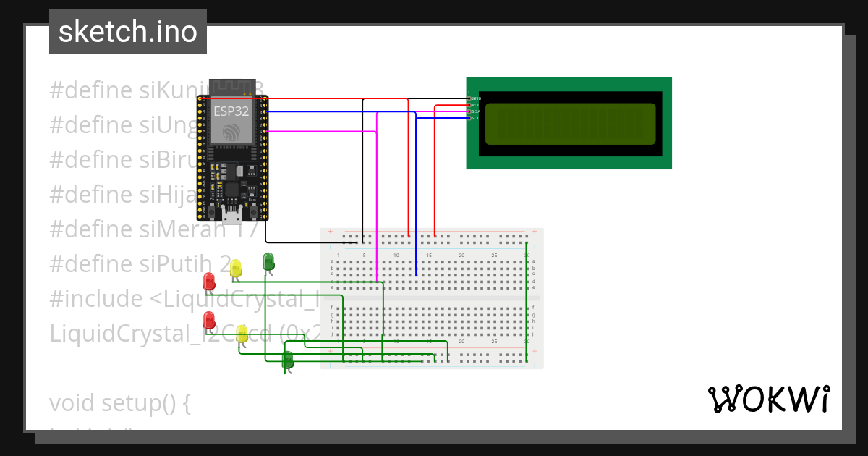
Task: Click the lower yellow LED
Action: [x=242, y=333]
